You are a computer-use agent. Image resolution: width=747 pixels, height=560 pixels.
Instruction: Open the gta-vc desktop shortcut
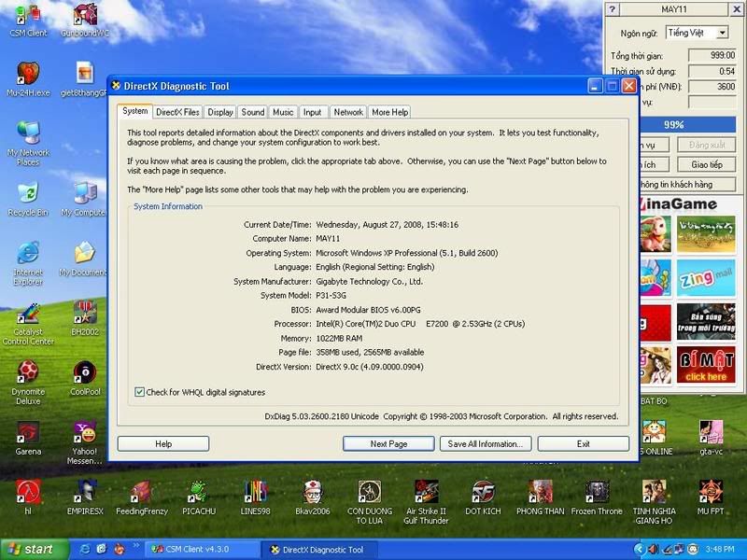pos(711,438)
